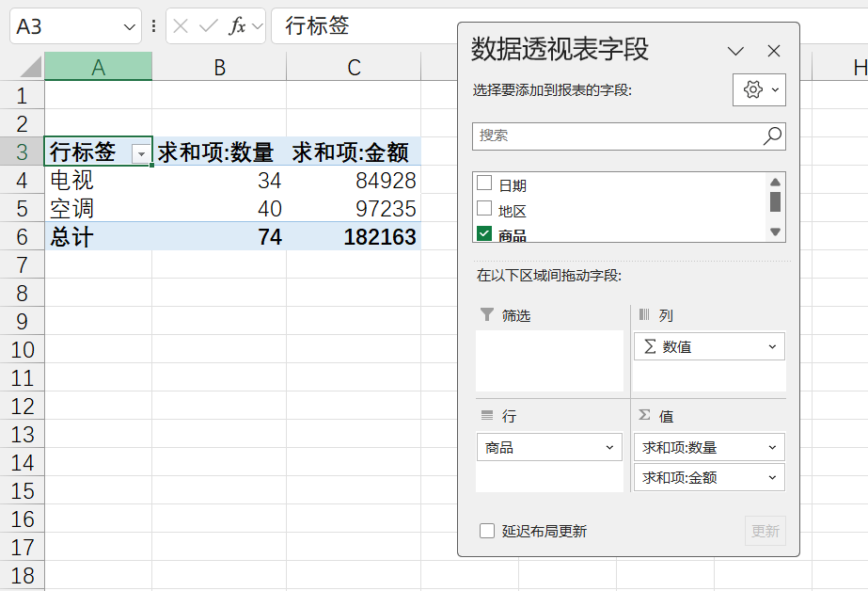Click cell containing 电视
The width and height of the screenshot is (868, 591).
99,180
